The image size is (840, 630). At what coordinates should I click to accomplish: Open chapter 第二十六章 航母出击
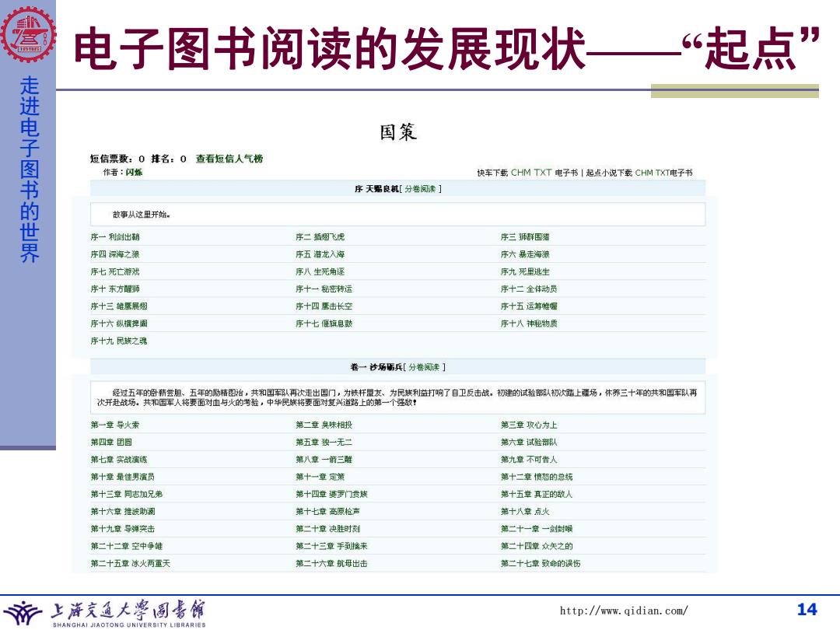tap(331, 564)
